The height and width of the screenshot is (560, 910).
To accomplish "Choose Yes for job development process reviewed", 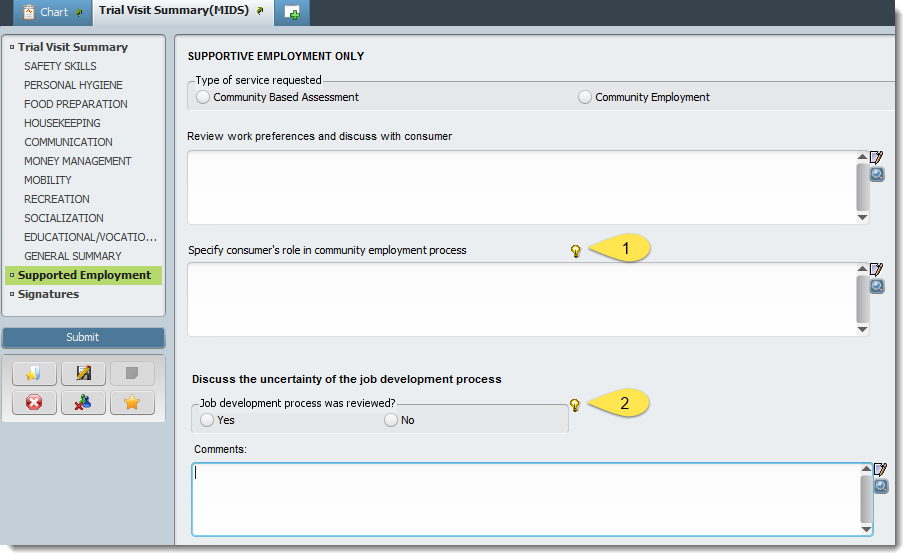I will click(x=207, y=420).
